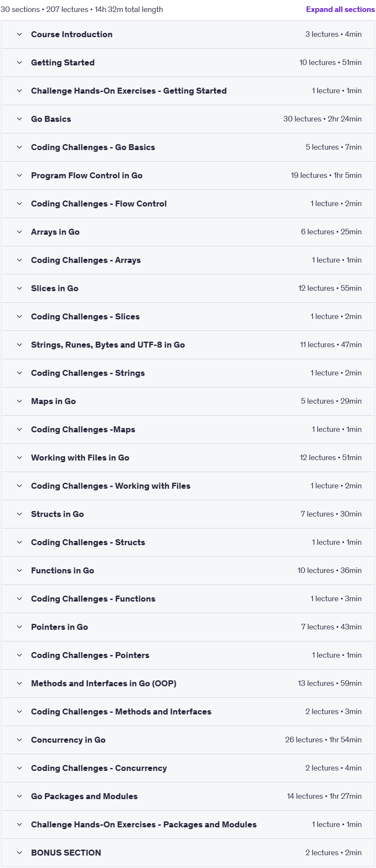Click Expand all sections link

pyautogui.click(x=340, y=9)
